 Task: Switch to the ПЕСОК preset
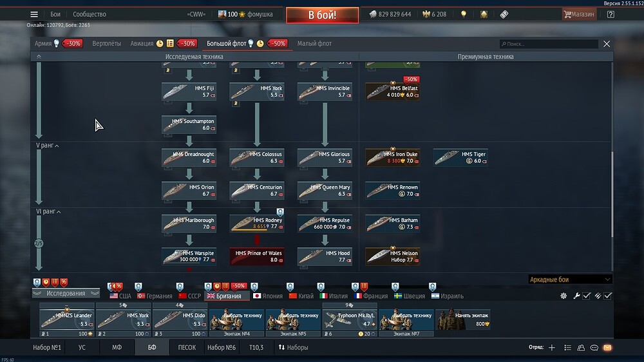(x=187, y=348)
